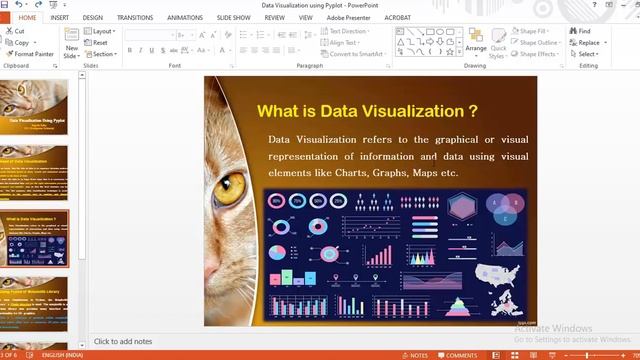Click the Copy command

[17, 42]
